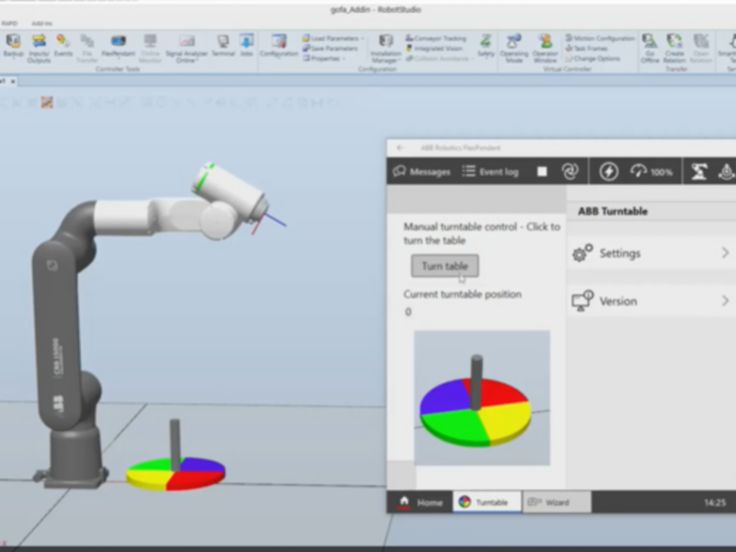Click the Backup icon in the ribbon

13,46
